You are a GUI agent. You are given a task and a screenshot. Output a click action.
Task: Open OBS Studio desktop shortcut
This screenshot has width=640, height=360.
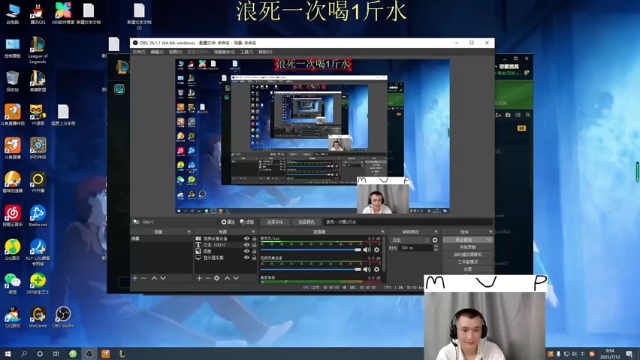tap(63, 317)
